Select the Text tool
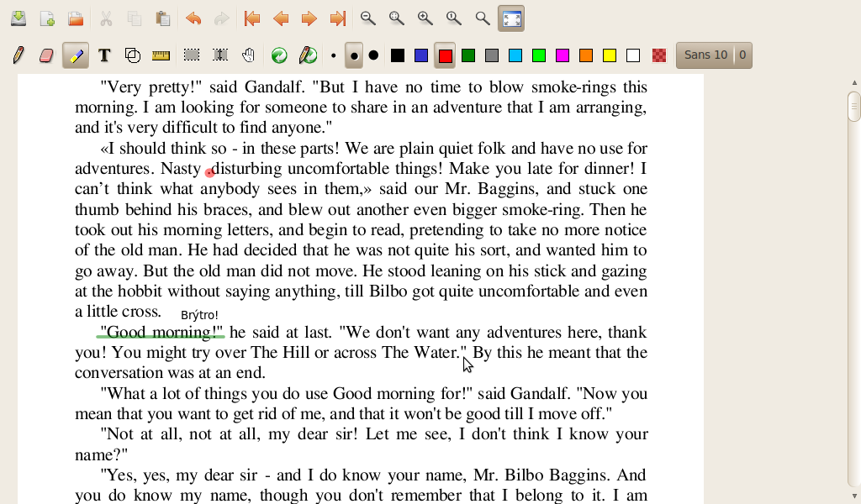The image size is (861, 504). pos(104,55)
